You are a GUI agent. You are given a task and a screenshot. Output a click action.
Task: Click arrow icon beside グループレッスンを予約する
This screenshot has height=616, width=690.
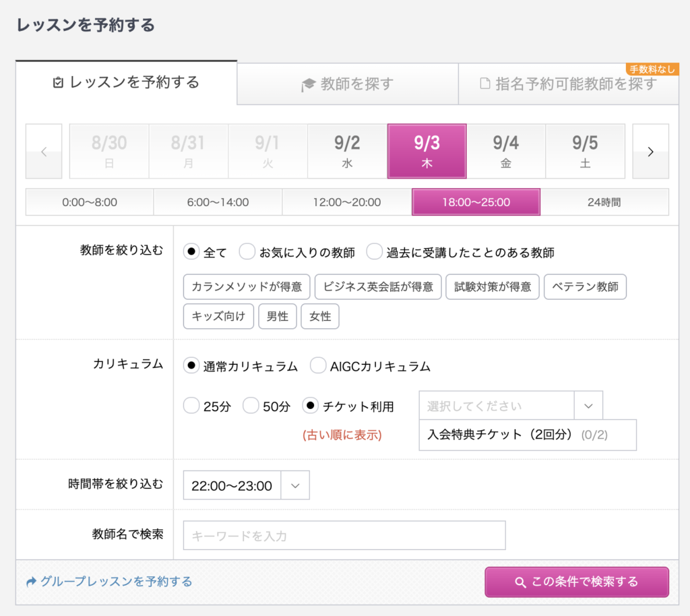pyautogui.click(x=31, y=582)
